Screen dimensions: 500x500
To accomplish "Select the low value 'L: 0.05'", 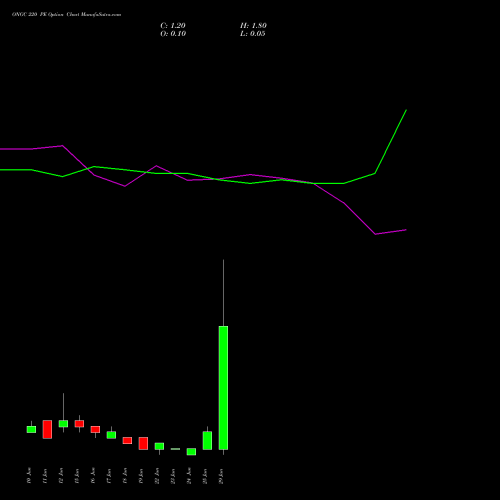I will tap(253, 34).
